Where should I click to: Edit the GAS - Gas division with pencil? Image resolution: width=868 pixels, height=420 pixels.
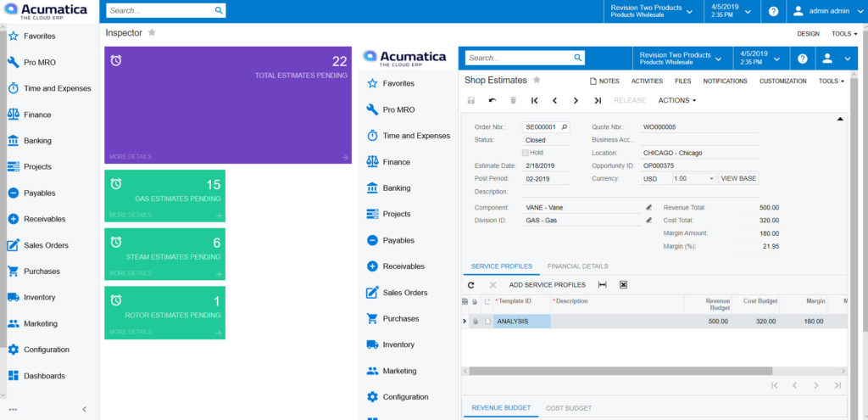pyautogui.click(x=648, y=220)
